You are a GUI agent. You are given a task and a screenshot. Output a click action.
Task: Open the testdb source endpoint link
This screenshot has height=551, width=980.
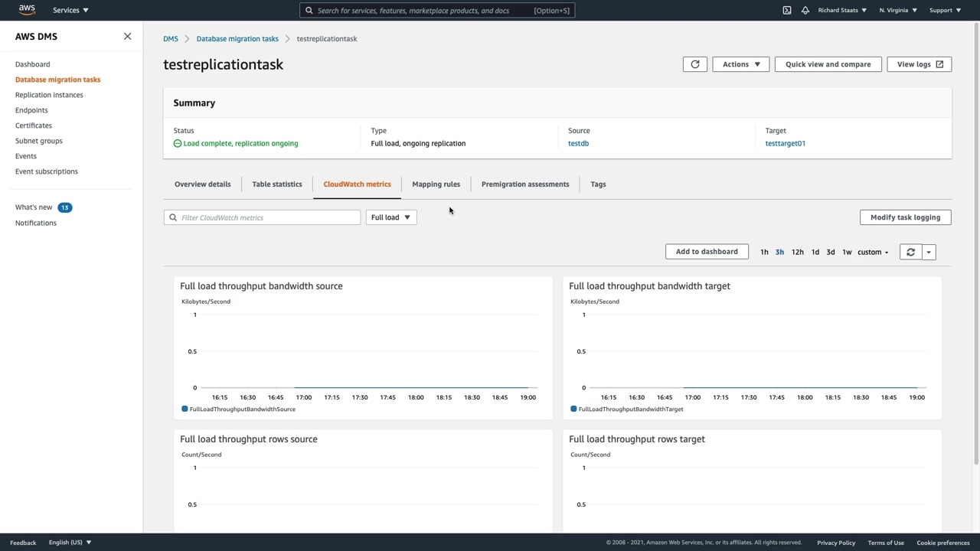click(x=578, y=143)
